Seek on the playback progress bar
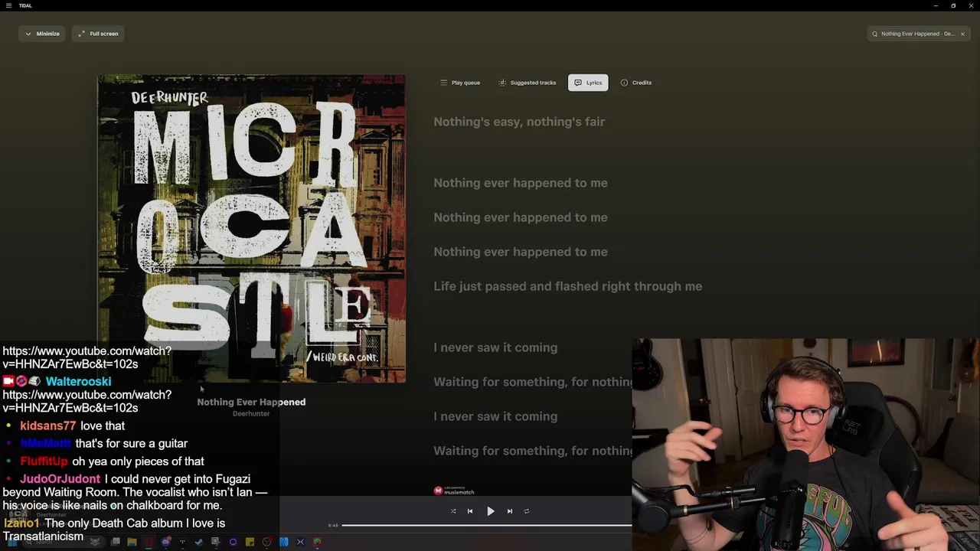Viewport: 980px width, 551px height. 487,525
